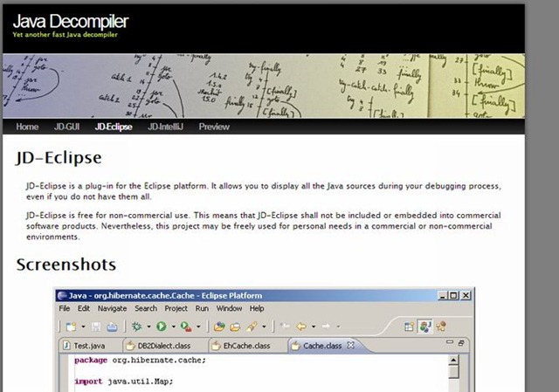Click the New file icon in Eclipse toolbar
Image resolution: width=559 pixels, height=392 pixels.
pyautogui.click(x=69, y=327)
